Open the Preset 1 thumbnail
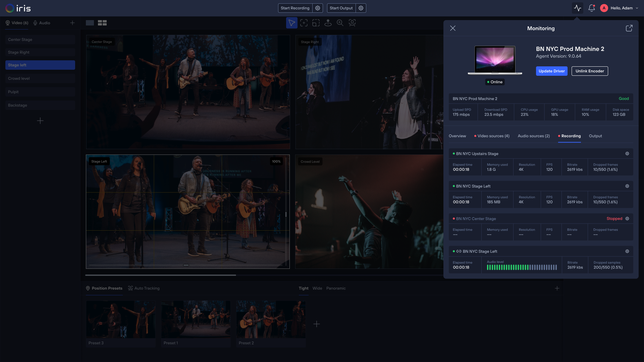The height and width of the screenshot is (362, 644). click(x=196, y=323)
